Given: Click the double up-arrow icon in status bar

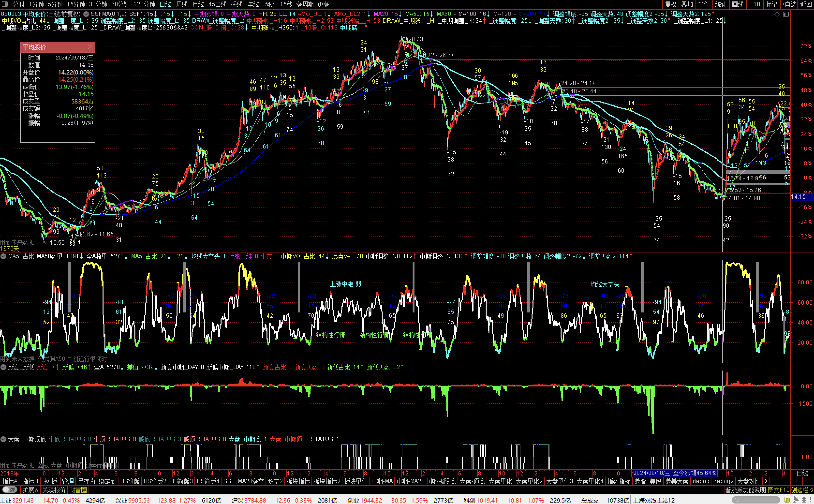Looking at the screenshot, I should [x=804, y=500].
